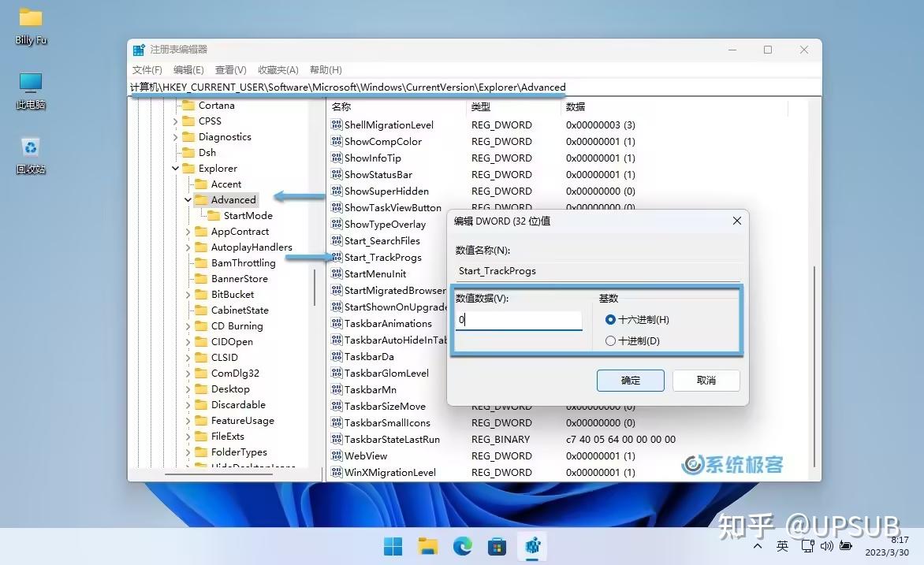This screenshot has width=924, height=565.
Task: Click the Windows Start button on taskbar
Action: (393, 546)
